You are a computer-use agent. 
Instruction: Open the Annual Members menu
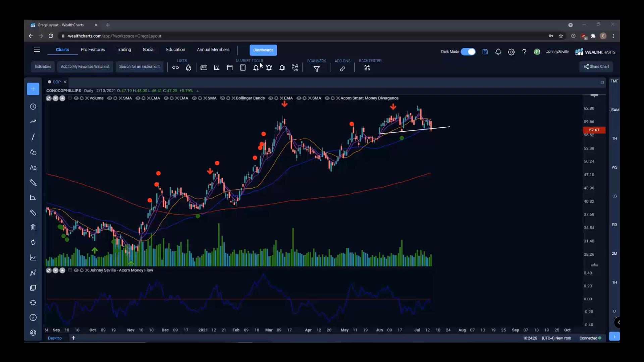point(213,50)
